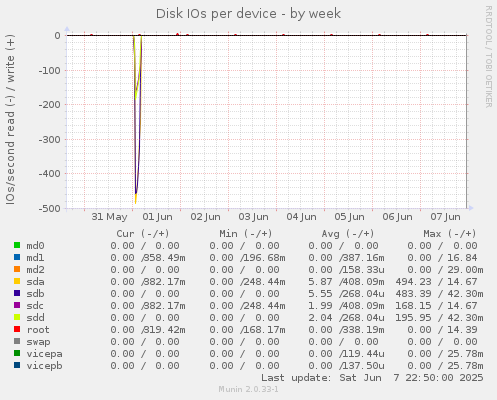
Task: Click the sdd max value 195.95 / 42.30m
Action: point(439,318)
